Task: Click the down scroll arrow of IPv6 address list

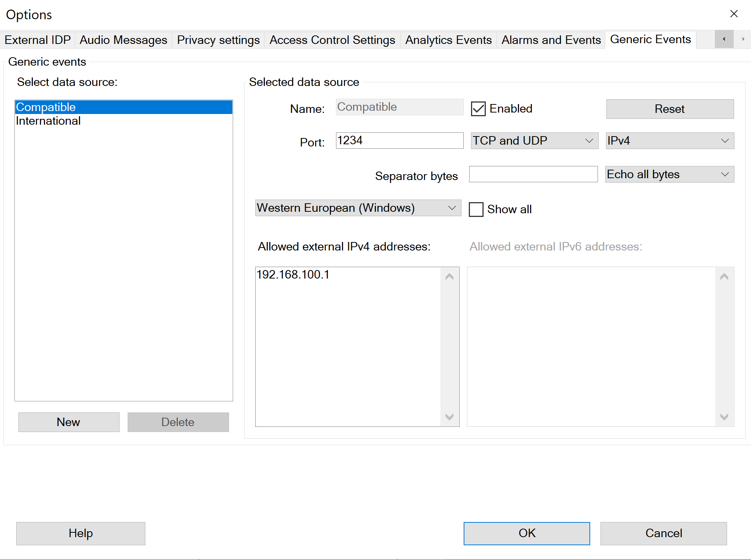Action: pyautogui.click(x=724, y=418)
